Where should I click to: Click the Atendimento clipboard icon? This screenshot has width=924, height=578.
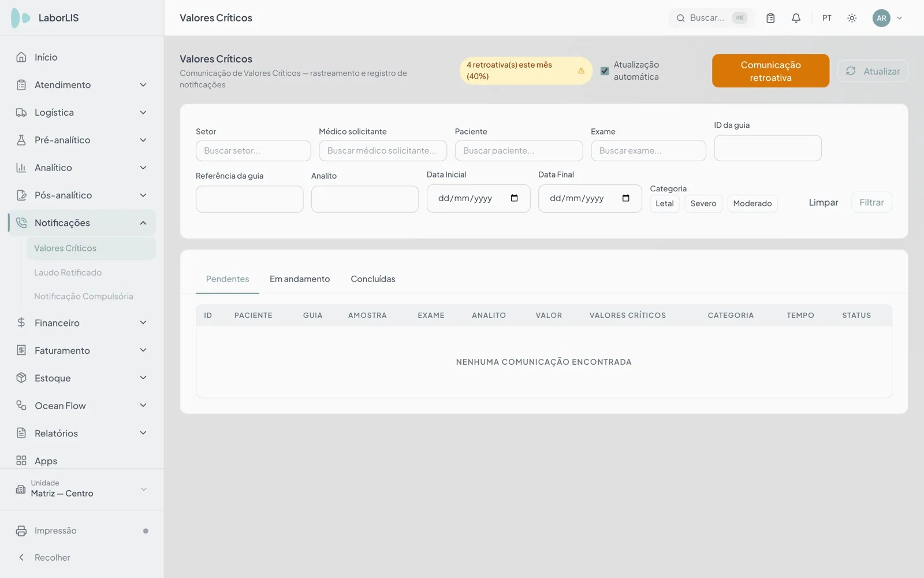(21, 85)
